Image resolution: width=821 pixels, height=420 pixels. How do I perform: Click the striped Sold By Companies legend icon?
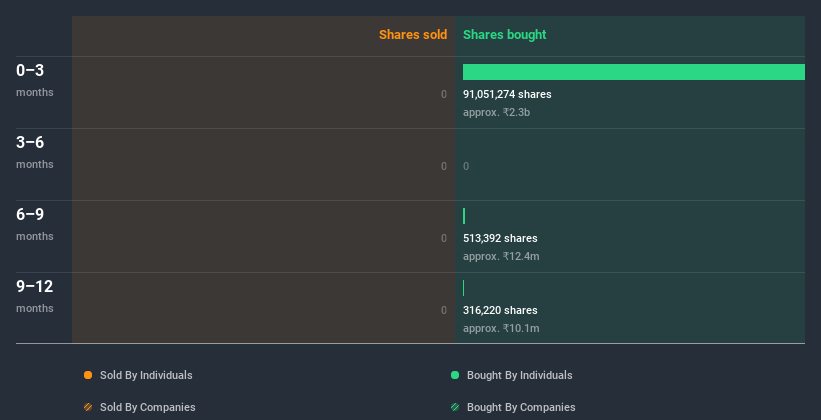(88, 407)
